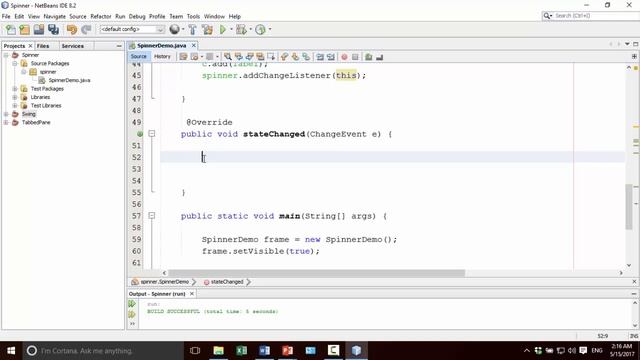Toggle Highlight Search icon in editor toolbar
Screen dimensions: 640x360
tap(260, 57)
